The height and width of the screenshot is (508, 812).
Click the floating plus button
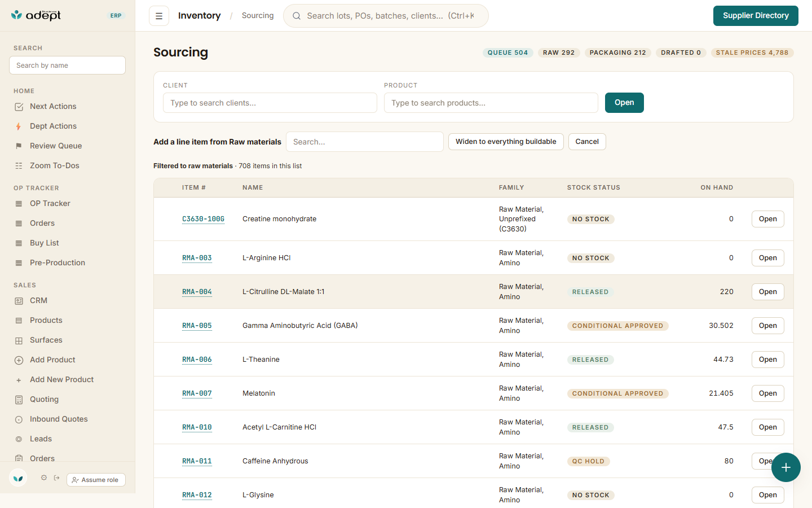(786, 467)
